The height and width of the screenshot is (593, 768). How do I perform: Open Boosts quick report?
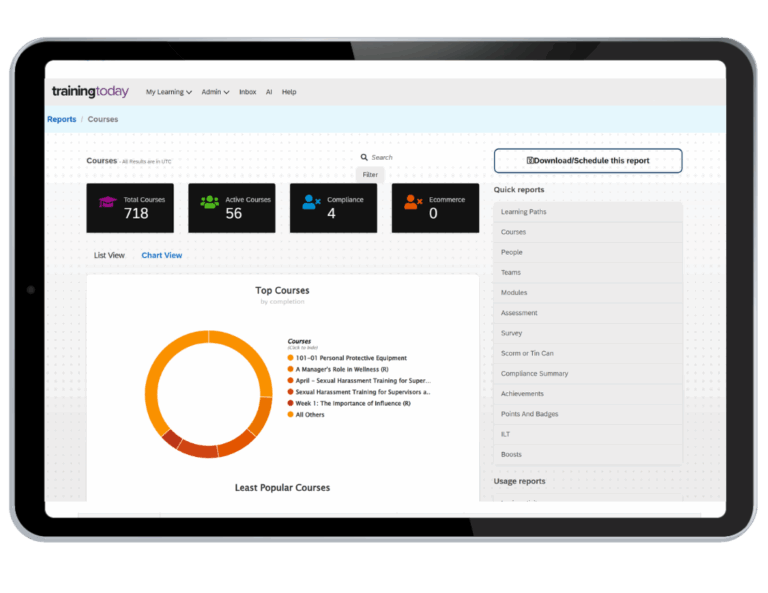tap(588, 454)
